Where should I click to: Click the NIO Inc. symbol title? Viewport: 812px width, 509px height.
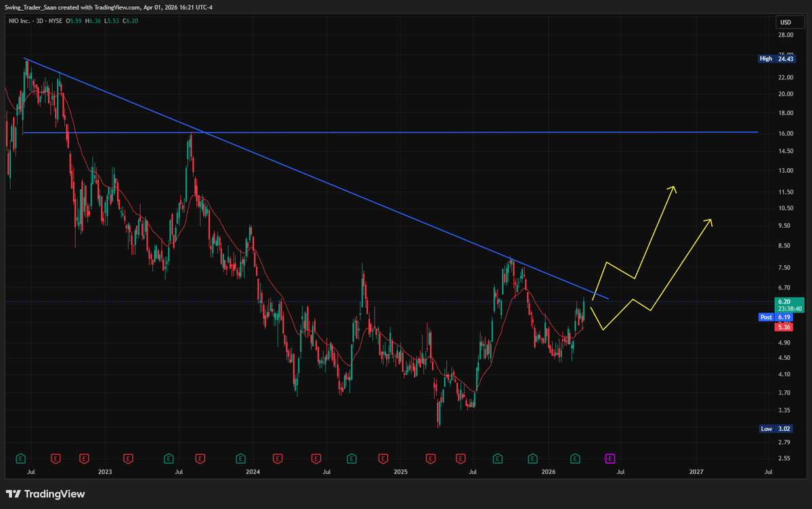(19, 21)
